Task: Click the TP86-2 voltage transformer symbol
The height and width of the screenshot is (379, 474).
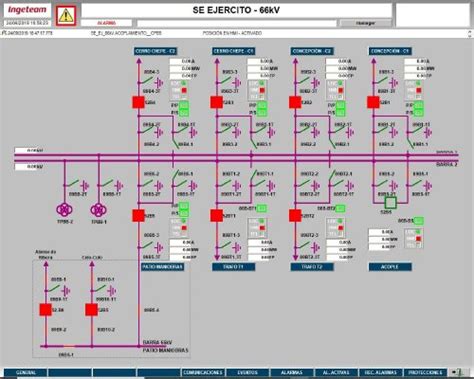Action: click(64, 210)
